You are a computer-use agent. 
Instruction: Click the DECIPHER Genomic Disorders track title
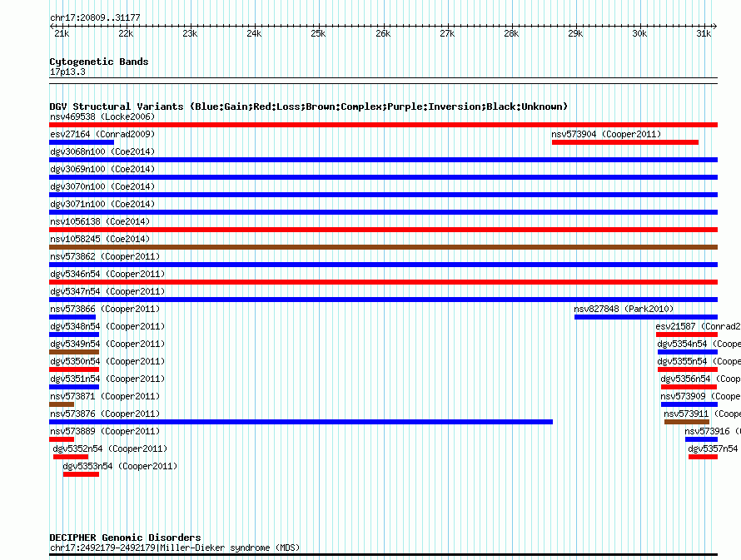(125, 538)
